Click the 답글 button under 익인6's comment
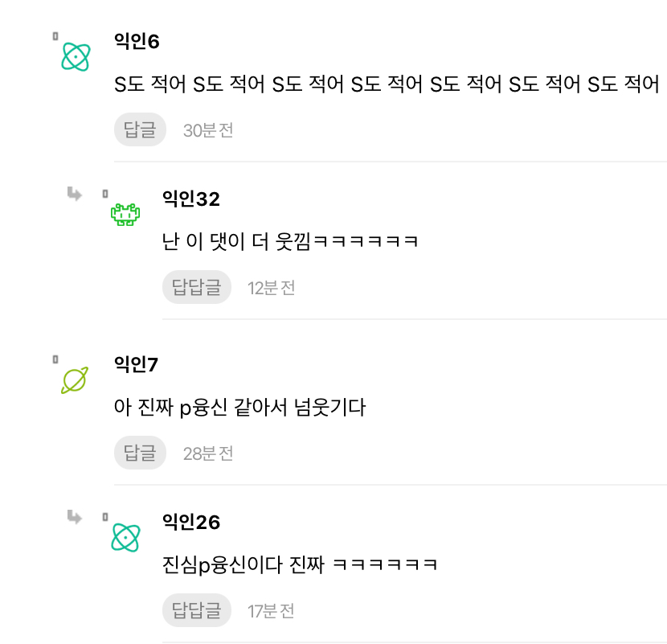 point(140,129)
